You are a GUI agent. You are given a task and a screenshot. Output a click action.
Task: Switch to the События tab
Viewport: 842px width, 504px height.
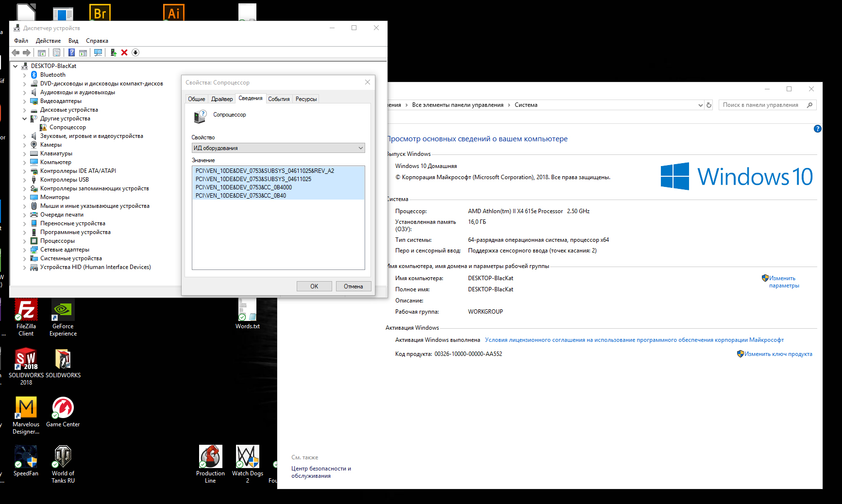tap(279, 99)
